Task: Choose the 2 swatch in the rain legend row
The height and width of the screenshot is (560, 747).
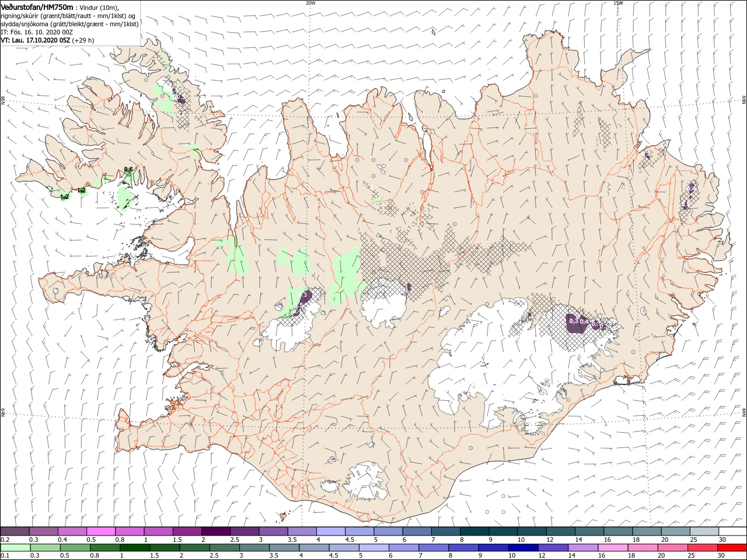Action: click(194, 548)
